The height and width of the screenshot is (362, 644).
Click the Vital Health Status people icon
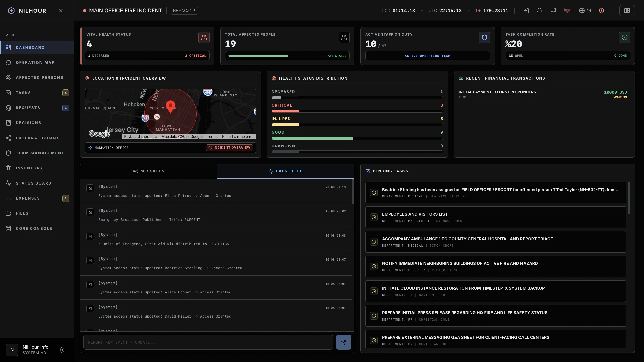(204, 37)
